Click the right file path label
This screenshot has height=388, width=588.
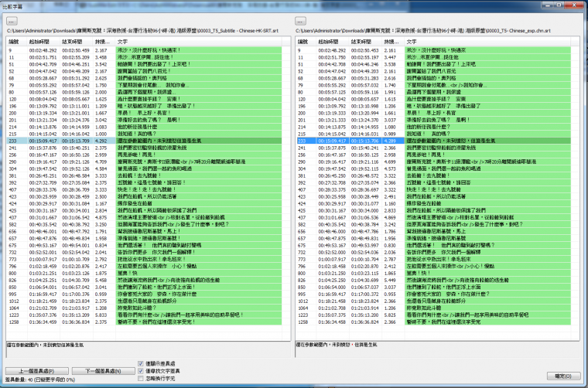[423, 31]
